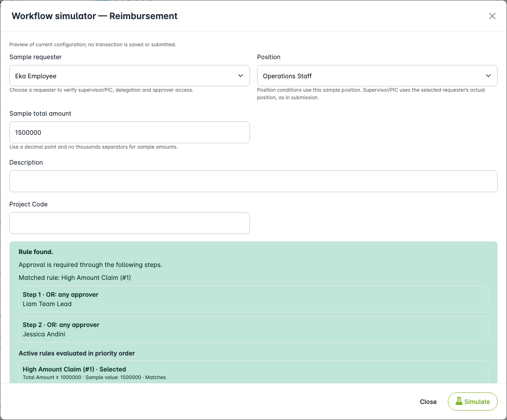The height and width of the screenshot is (420, 507).
Task: Close the Workflow simulator dialog with X
Action: [x=492, y=16]
